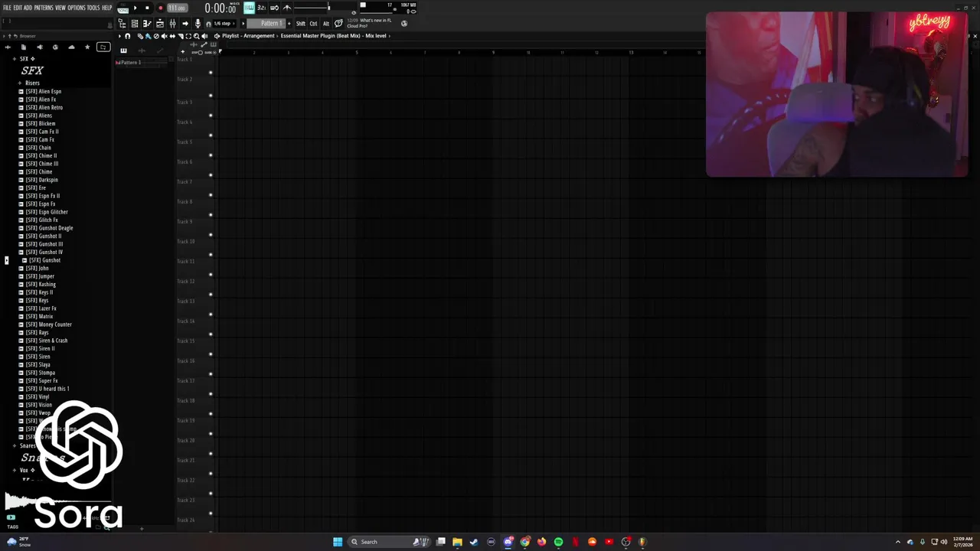Open the OPTIONS menu
The height and width of the screenshot is (551, 980).
77,8
